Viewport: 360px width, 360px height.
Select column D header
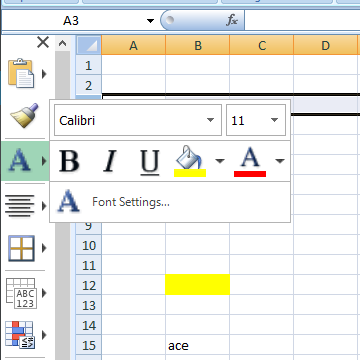click(x=325, y=45)
